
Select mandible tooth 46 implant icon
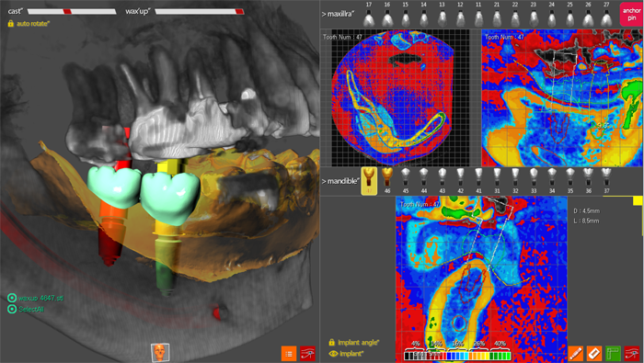(x=387, y=180)
